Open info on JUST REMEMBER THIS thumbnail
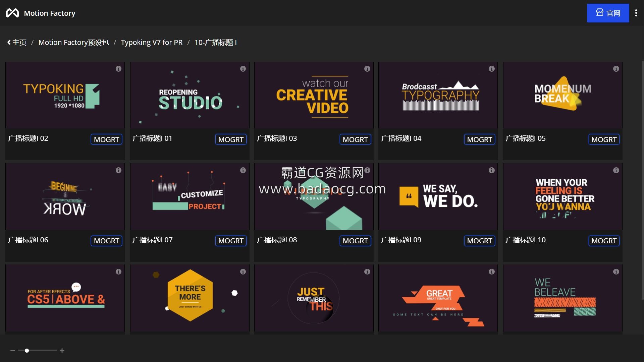 (x=367, y=272)
